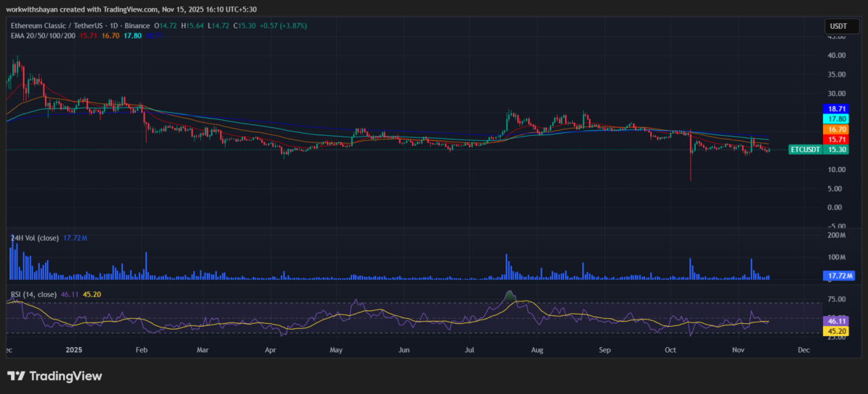
Task: Click the long October crash wick candle
Action: coord(691,155)
